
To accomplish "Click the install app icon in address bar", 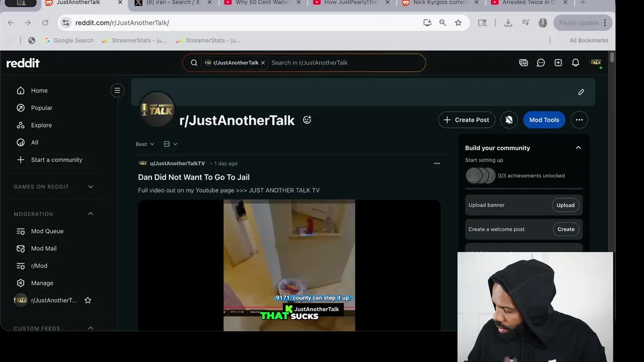I will 427,23.
